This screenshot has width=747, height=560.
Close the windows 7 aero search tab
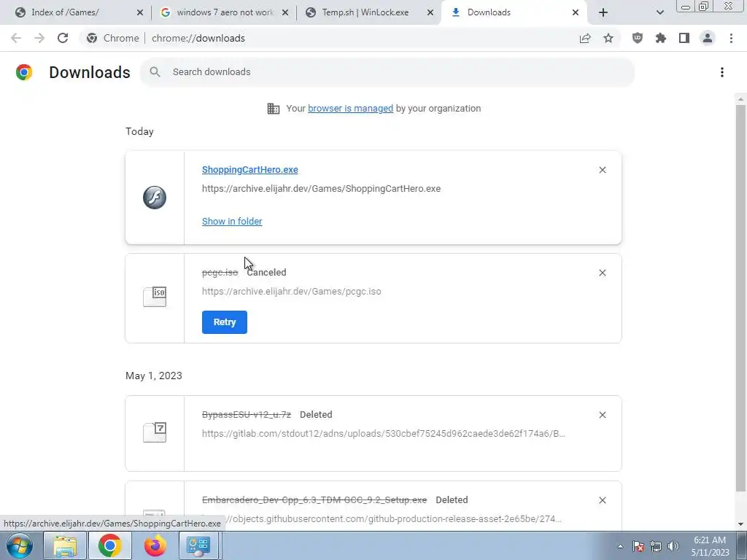click(x=285, y=12)
